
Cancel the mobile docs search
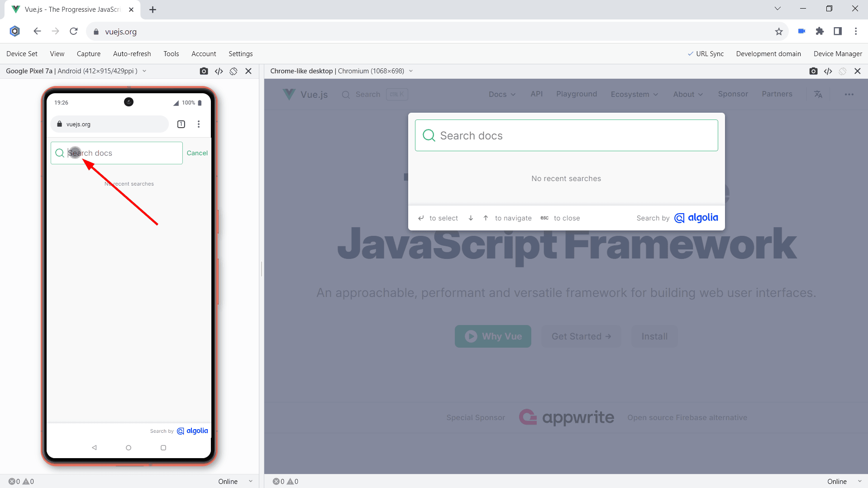pos(197,153)
